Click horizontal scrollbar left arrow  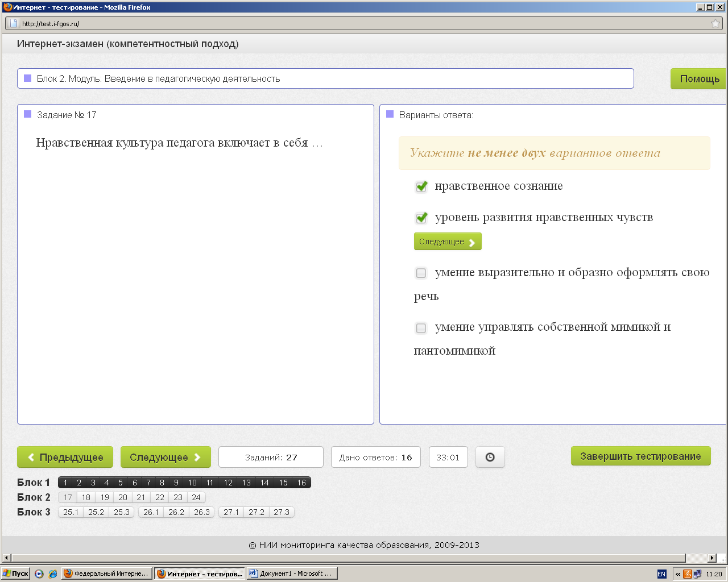pyautogui.click(x=6, y=558)
